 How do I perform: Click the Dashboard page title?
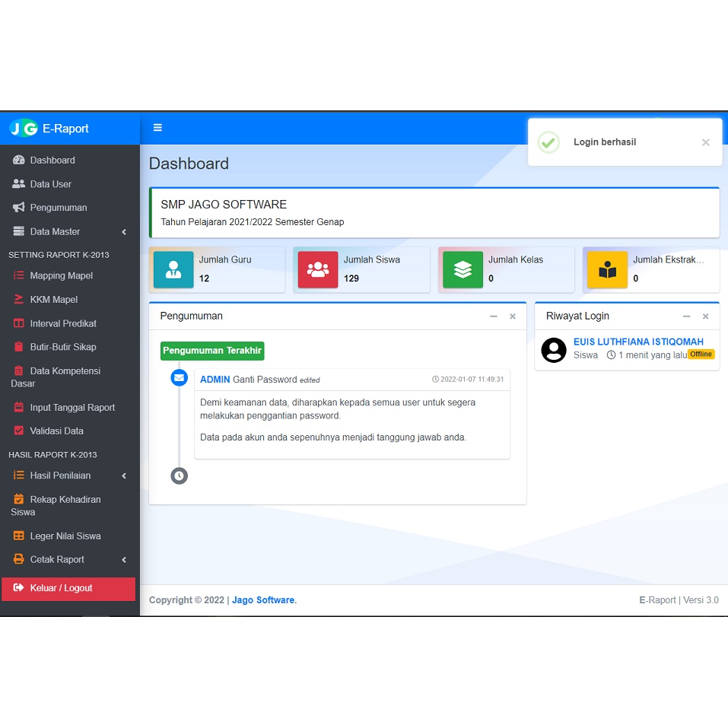tap(189, 164)
